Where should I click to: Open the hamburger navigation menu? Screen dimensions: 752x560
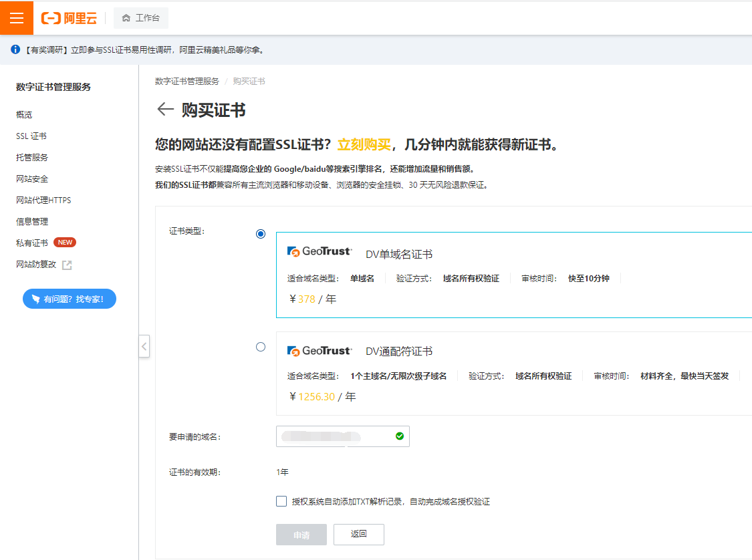click(x=17, y=17)
